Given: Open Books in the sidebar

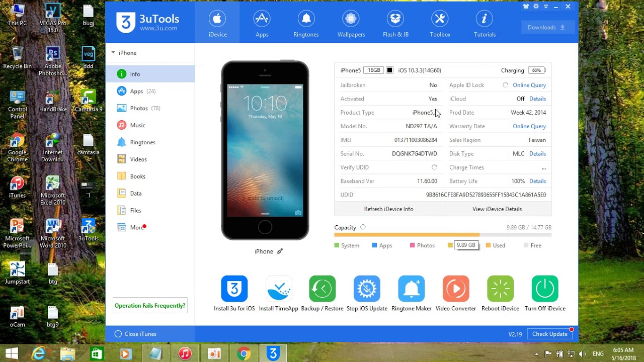Looking at the screenshot, I should [x=150, y=176].
